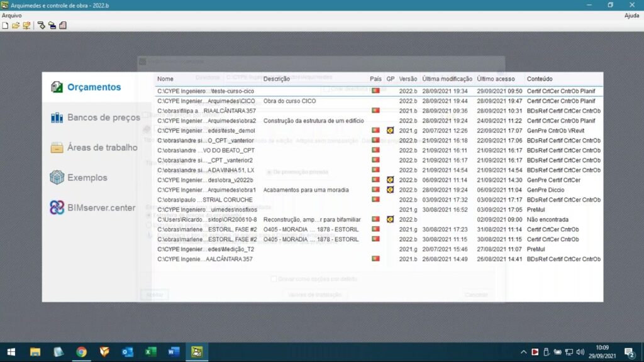
Task: Click the Open folder icon in toolbar
Action: [x=16, y=26]
